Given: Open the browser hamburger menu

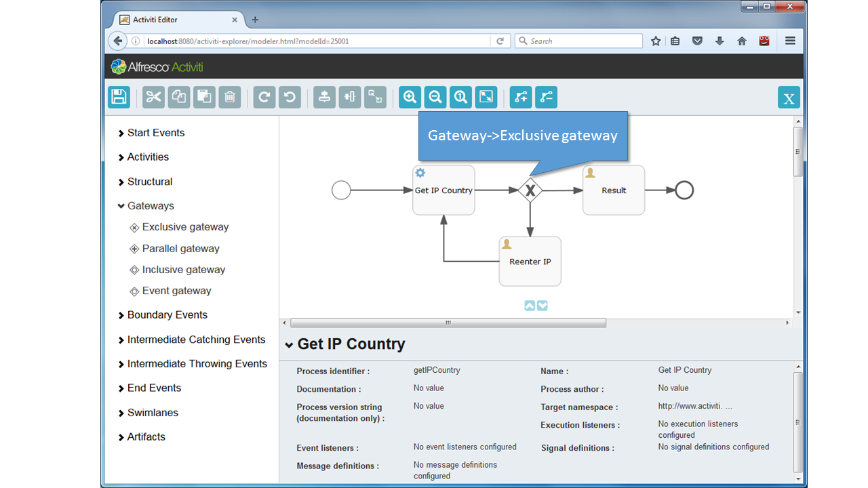Looking at the screenshot, I should [x=790, y=41].
